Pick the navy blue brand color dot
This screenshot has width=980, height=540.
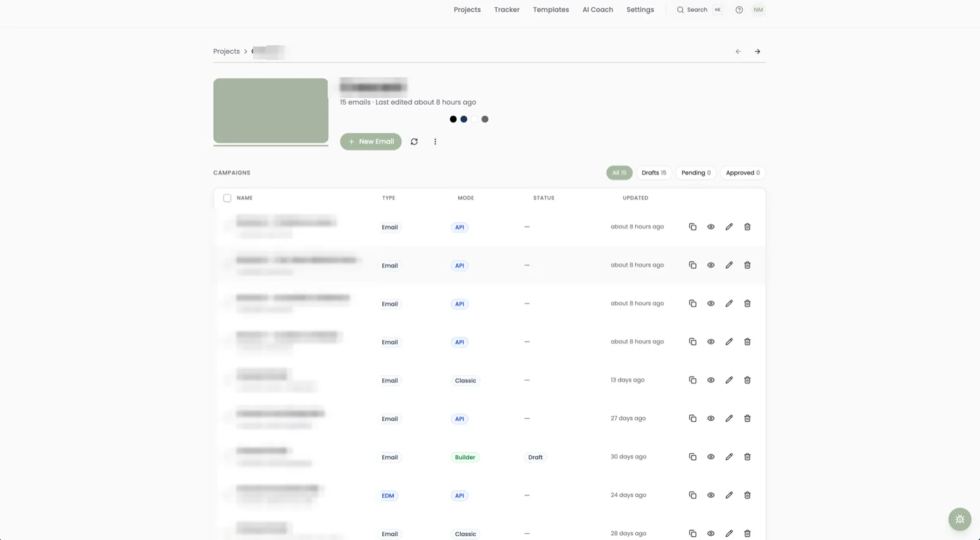(x=464, y=119)
